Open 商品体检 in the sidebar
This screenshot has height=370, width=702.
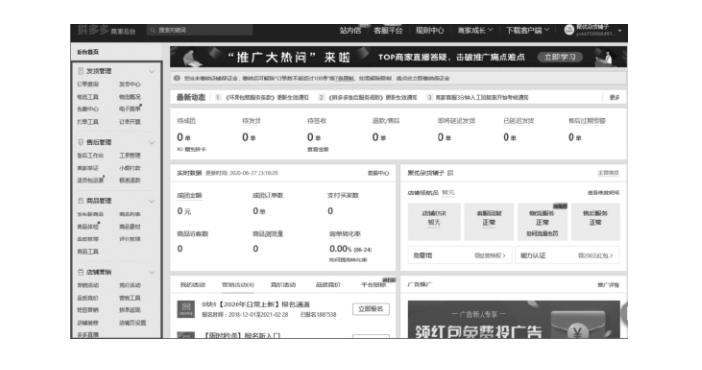[x=88, y=227]
